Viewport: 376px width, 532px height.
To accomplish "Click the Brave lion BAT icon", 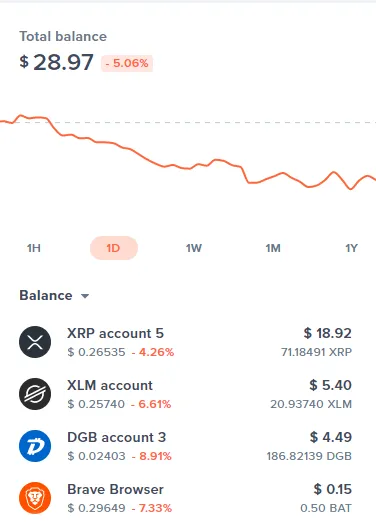I will pos(35,498).
